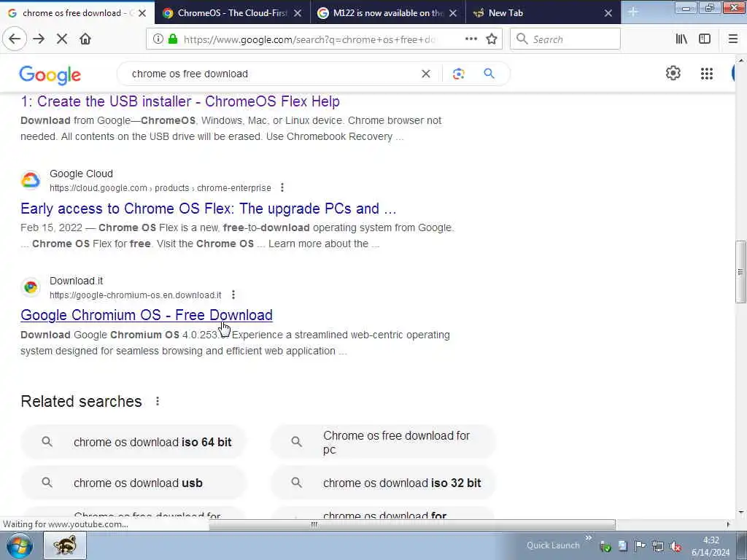This screenshot has width=747, height=560.
Task: Open more options for Download.it result
Action: pos(233,295)
